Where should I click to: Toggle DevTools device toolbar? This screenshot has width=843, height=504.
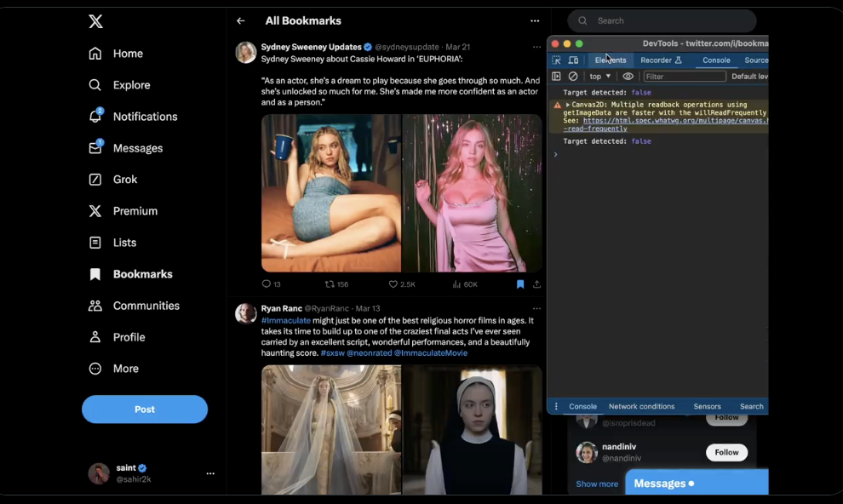(x=574, y=60)
